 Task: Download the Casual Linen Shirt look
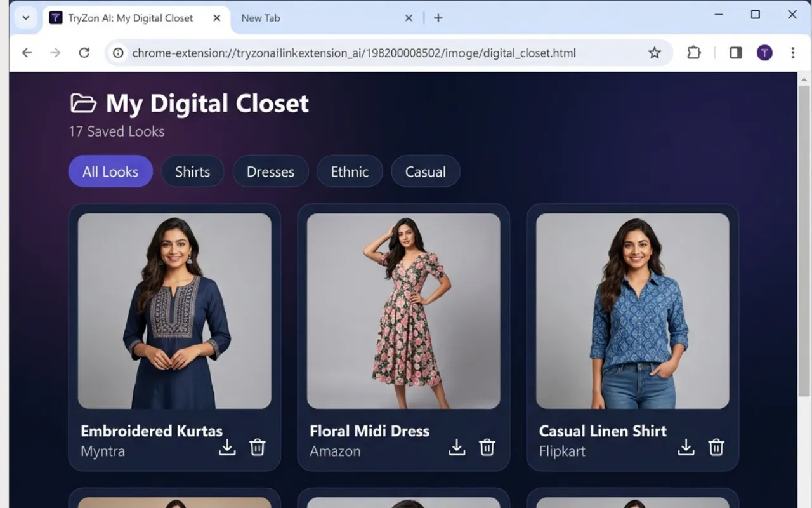(x=686, y=447)
